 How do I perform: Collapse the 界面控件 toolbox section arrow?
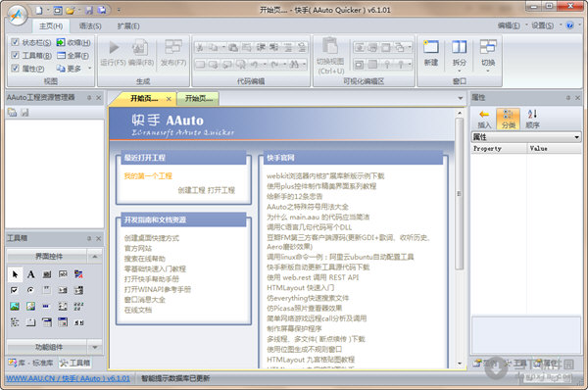pos(95,257)
